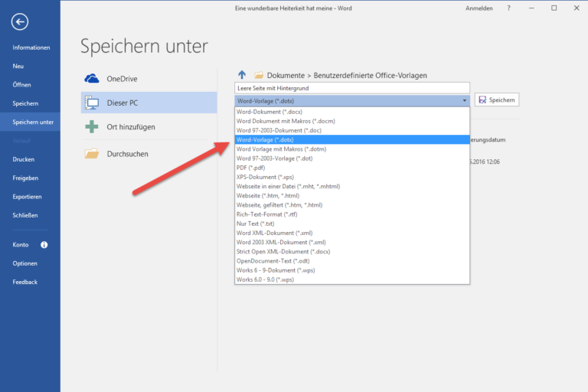Click the Durchsuchen folder icon
Image resolution: width=588 pixels, height=392 pixels.
pos(92,153)
